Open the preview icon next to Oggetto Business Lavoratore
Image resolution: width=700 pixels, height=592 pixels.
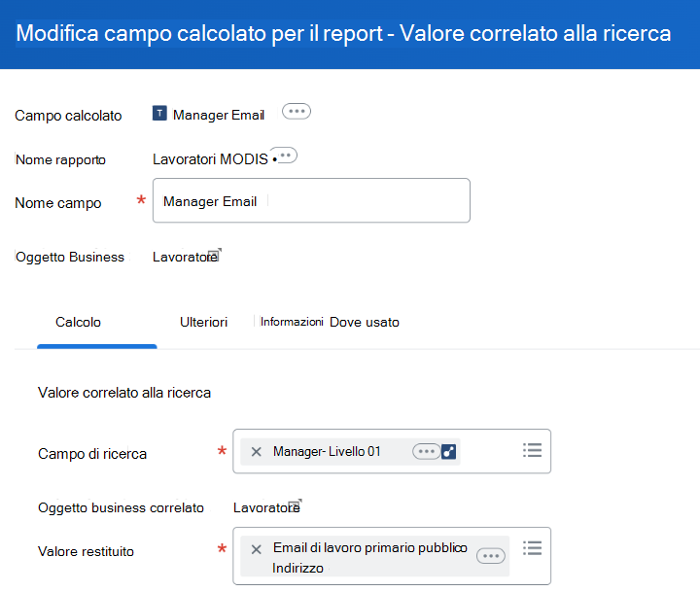[215, 255]
